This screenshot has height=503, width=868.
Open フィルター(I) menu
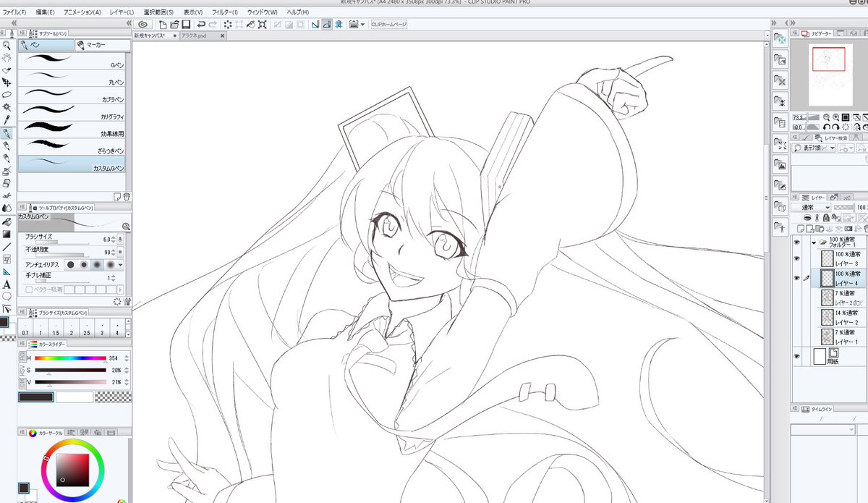point(225,12)
